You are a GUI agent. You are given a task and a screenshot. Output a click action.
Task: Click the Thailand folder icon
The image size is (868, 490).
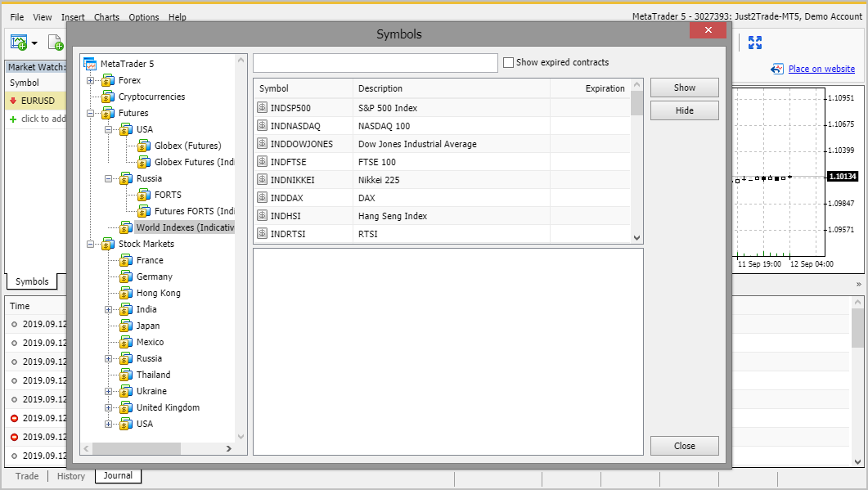click(x=126, y=375)
